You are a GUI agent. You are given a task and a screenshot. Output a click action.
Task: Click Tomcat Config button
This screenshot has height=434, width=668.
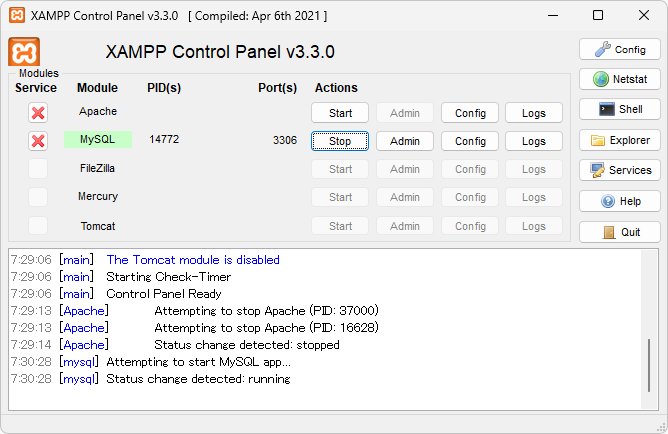click(x=470, y=226)
